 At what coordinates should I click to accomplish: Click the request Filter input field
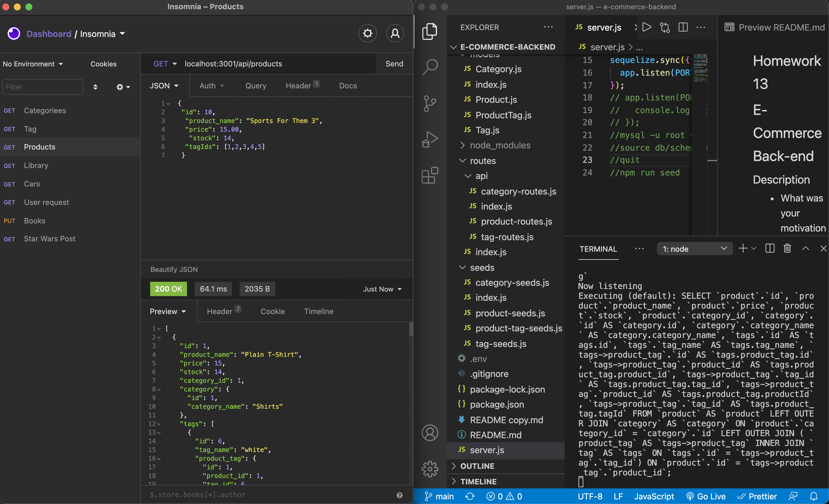(x=42, y=87)
